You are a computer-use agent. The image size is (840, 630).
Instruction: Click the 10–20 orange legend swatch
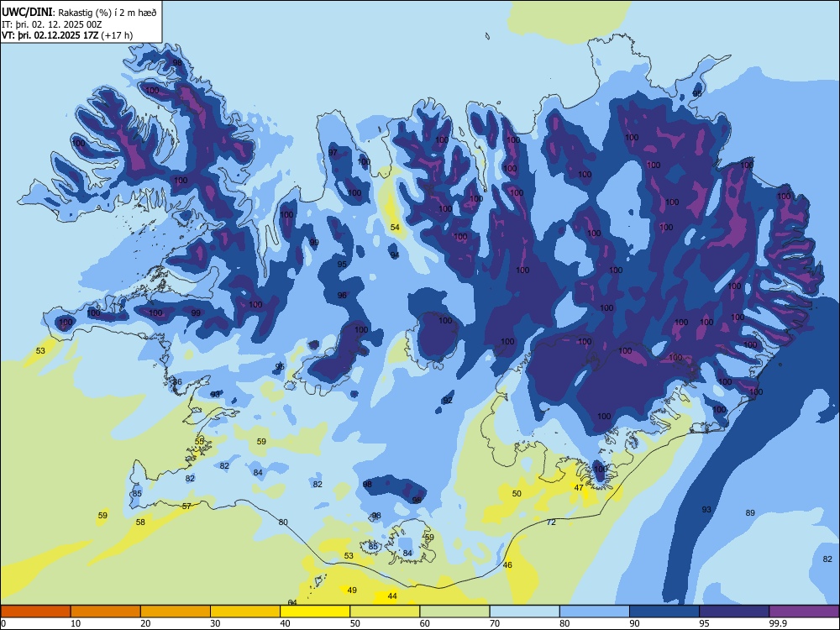tap(106, 612)
